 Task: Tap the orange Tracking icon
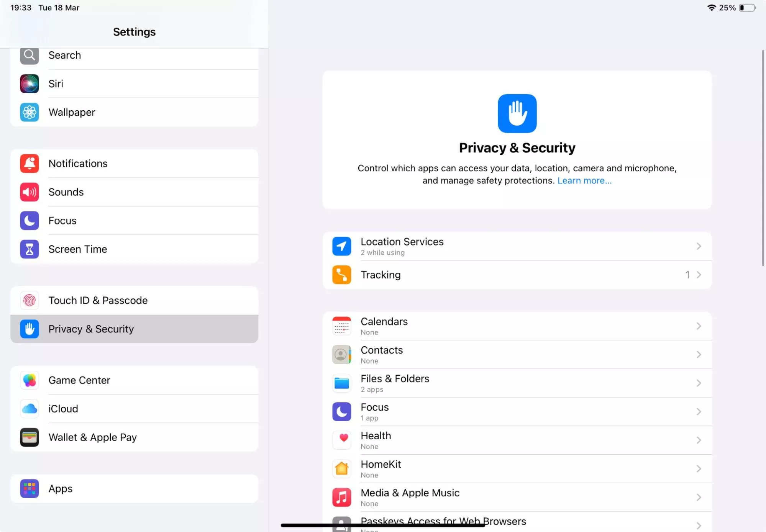[342, 275]
